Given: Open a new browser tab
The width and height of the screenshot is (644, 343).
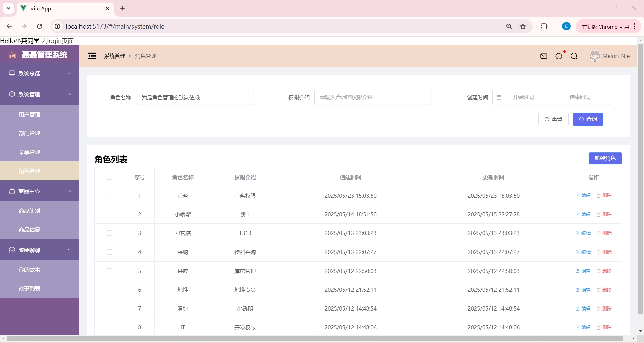Looking at the screenshot, I should click(123, 8).
